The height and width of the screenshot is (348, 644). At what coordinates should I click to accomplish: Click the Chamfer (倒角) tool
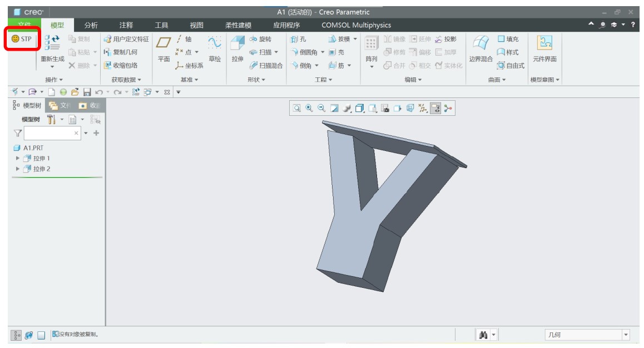301,65
